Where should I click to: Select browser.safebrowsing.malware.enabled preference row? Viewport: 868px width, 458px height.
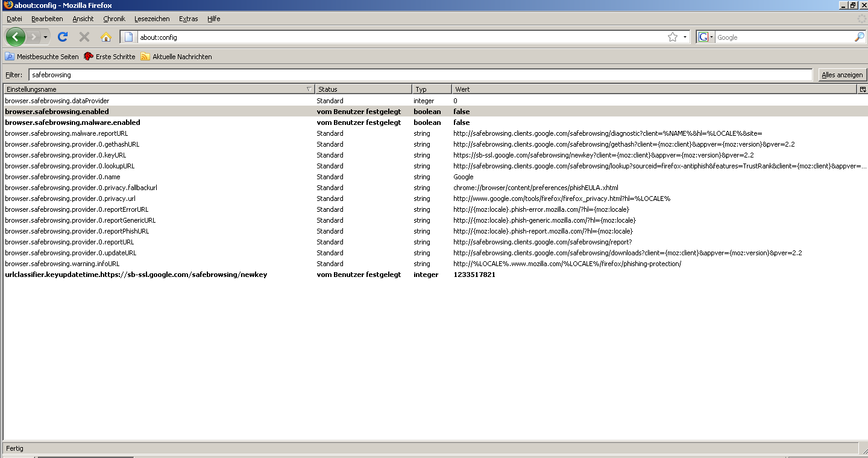[x=434, y=122]
